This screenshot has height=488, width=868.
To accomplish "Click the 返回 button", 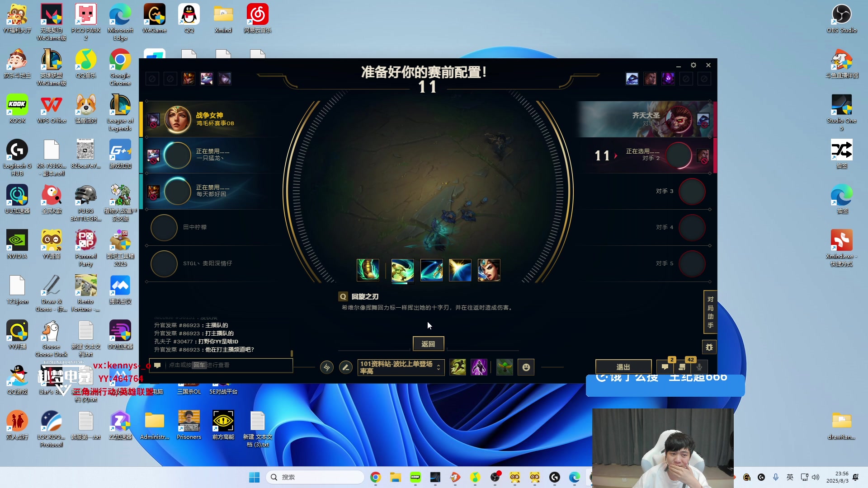I will tap(428, 344).
